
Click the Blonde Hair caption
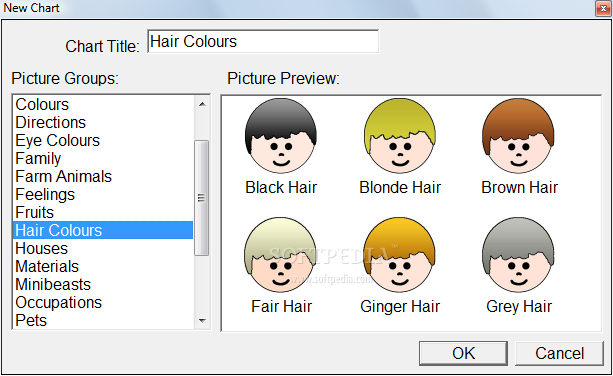[400, 187]
